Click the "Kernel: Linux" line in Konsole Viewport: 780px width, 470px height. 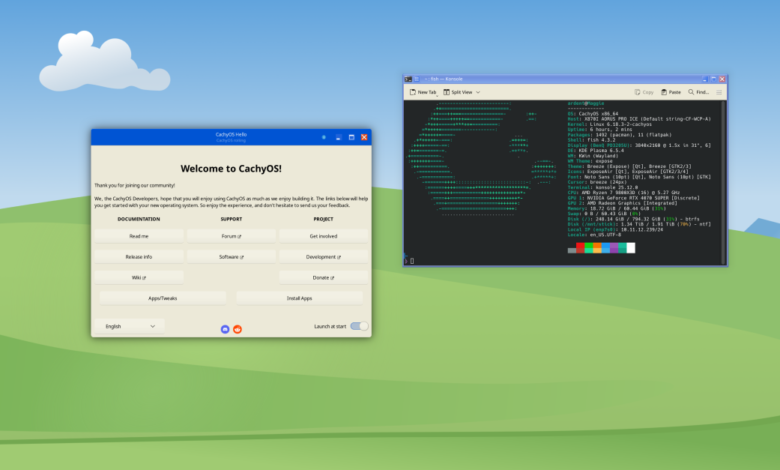click(x=610, y=124)
